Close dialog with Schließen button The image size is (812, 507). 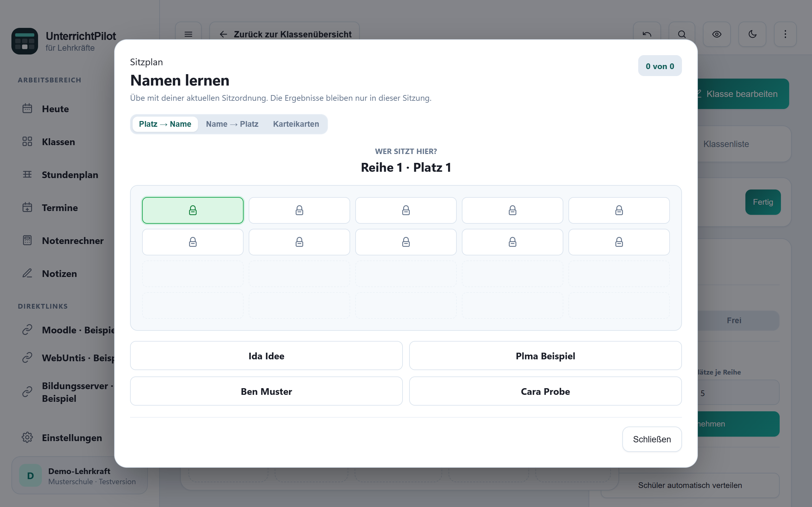pos(652,439)
